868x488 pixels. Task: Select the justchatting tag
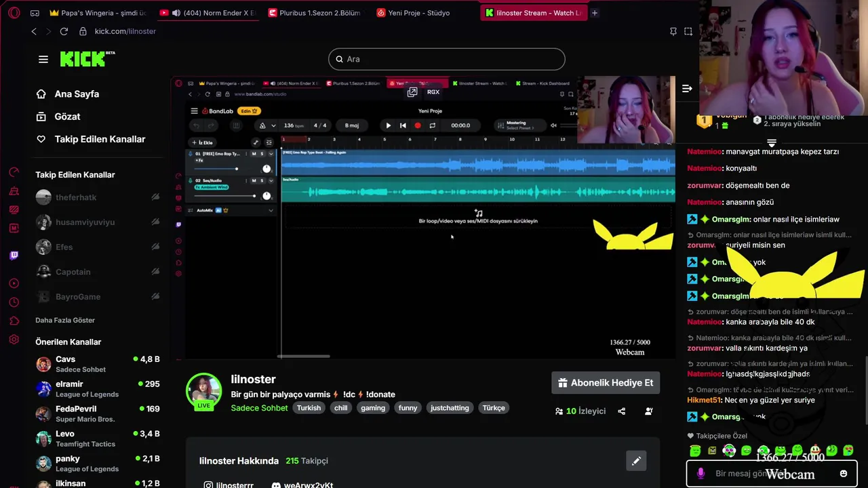point(450,408)
